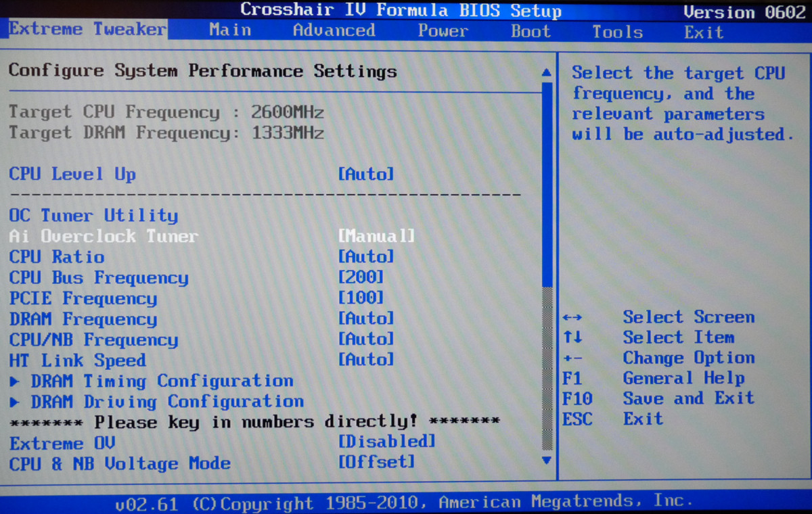
Task: Select the PCIE Frequency label
Action: click(x=83, y=298)
